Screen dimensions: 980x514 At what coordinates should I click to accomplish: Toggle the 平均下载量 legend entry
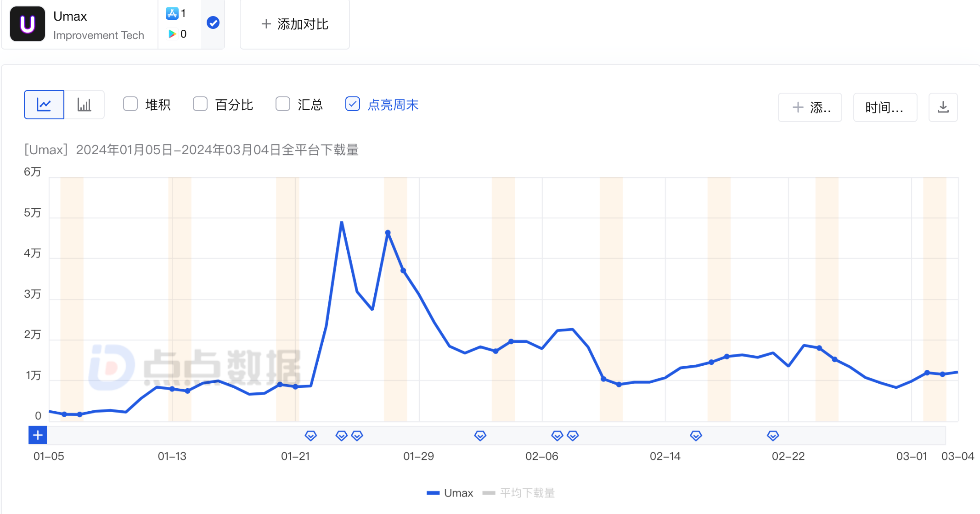(527, 492)
